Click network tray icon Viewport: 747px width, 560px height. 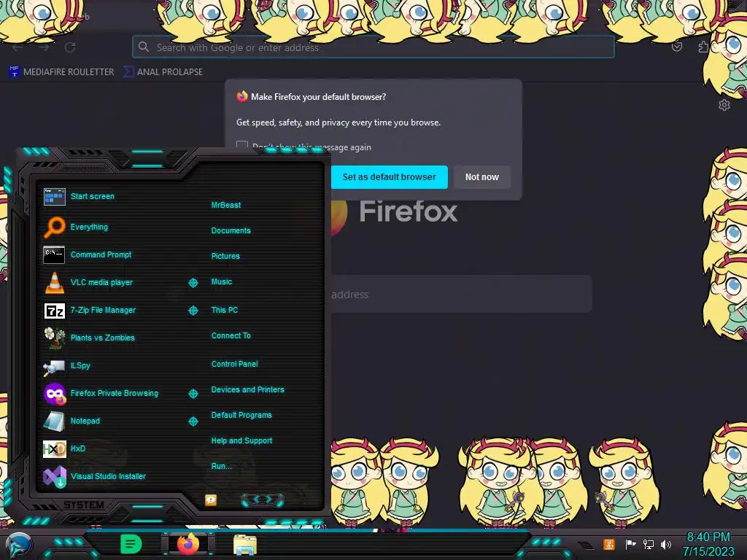click(649, 544)
